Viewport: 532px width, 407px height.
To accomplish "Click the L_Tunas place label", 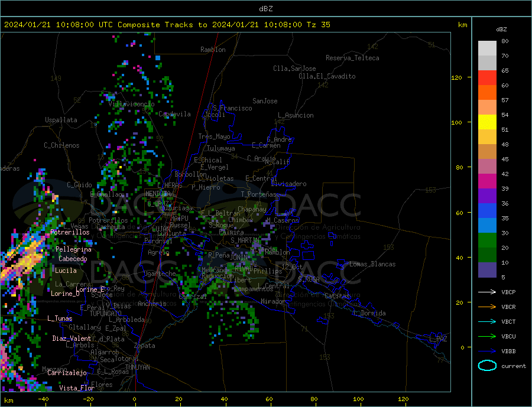I will 60,318.
